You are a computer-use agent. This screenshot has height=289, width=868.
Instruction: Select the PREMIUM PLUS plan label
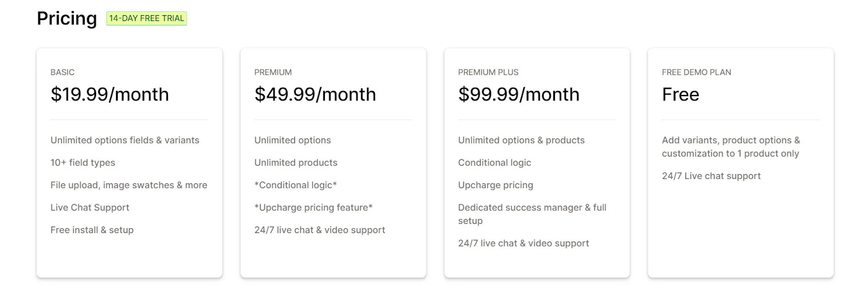(x=488, y=72)
